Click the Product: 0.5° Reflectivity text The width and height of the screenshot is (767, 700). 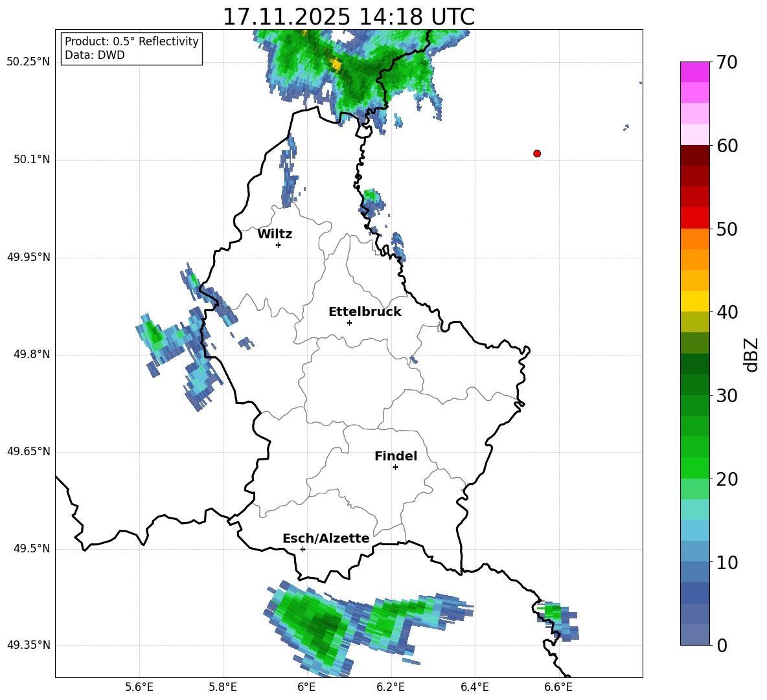point(132,41)
